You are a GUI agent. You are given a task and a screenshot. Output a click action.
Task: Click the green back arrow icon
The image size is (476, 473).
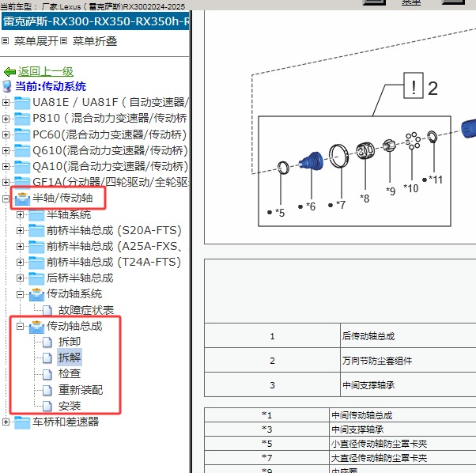coord(9,72)
